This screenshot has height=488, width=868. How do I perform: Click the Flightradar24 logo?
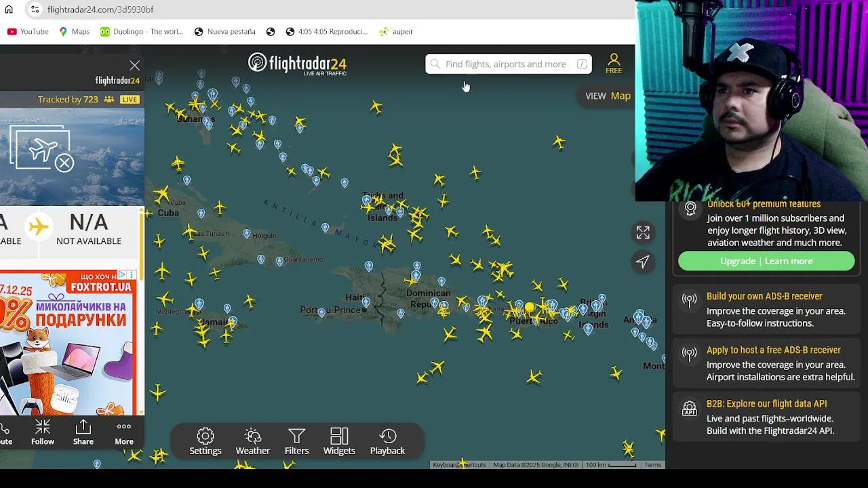click(x=297, y=64)
